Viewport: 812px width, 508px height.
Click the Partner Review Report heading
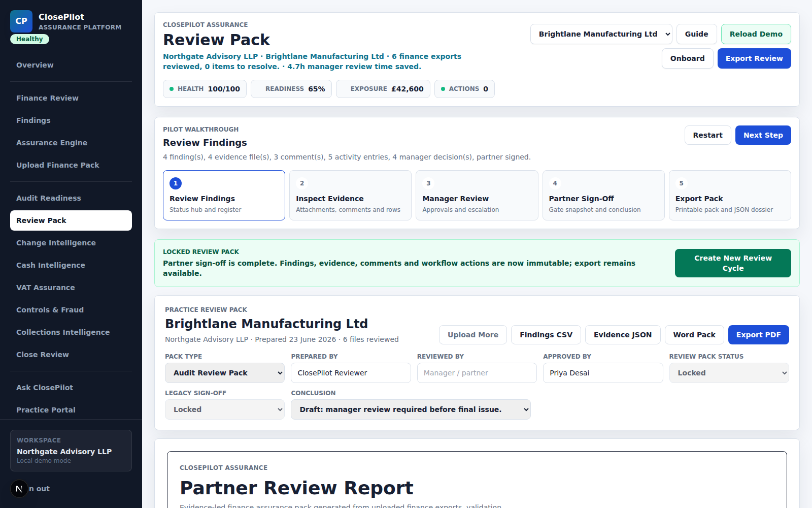[296, 488]
